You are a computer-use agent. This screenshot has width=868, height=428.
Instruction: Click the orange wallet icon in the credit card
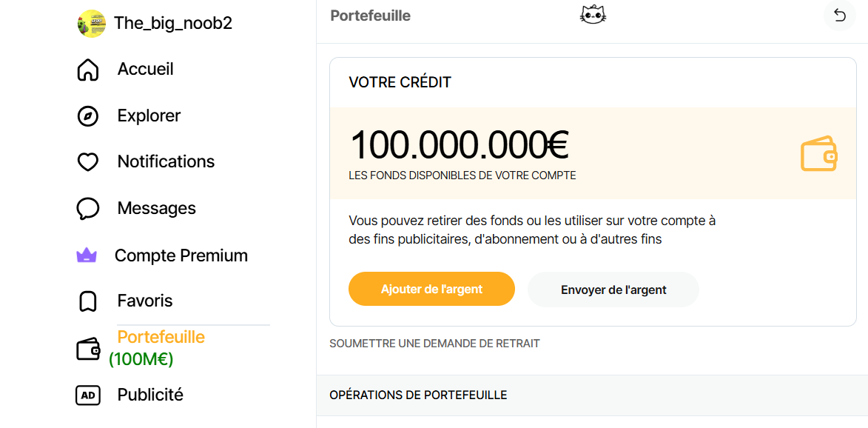(818, 153)
